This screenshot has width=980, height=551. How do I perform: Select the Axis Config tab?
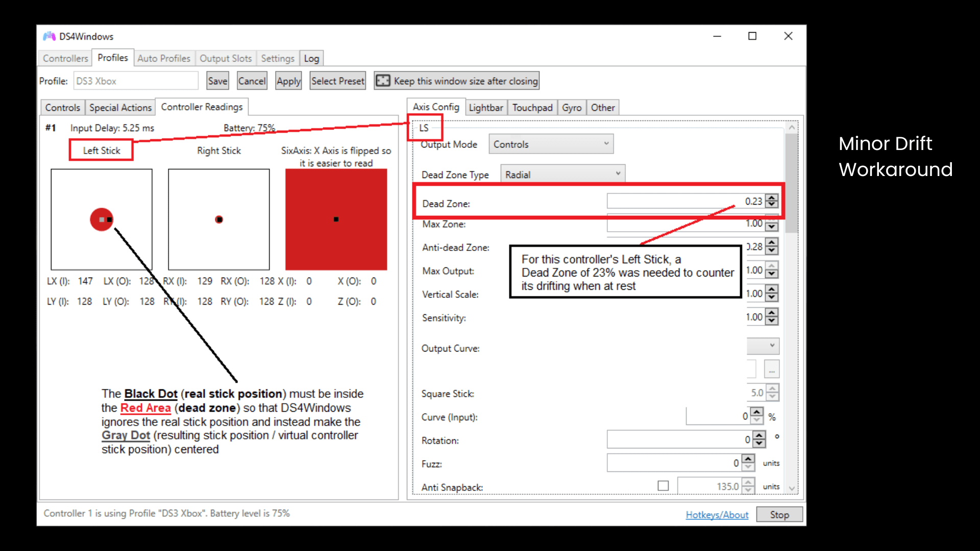pyautogui.click(x=436, y=107)
